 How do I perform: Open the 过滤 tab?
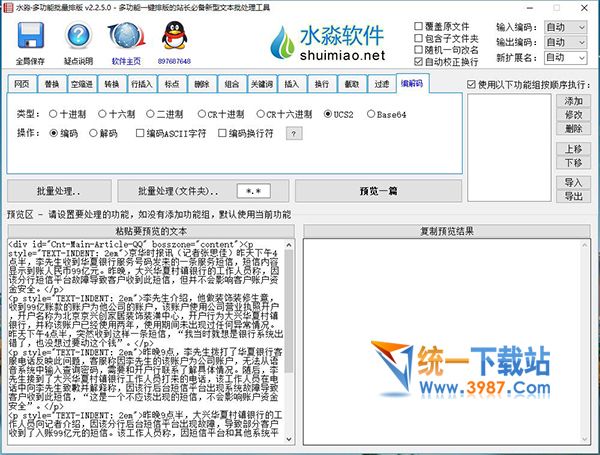(x=382, y=84)
